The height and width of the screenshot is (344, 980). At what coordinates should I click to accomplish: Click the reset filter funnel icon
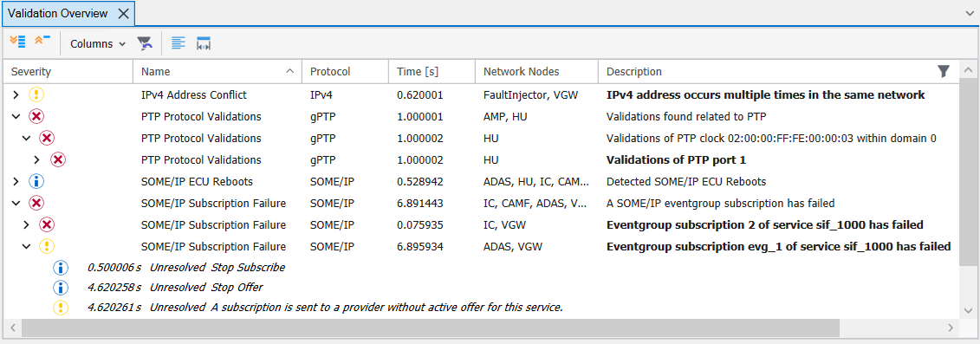point(145,43)
